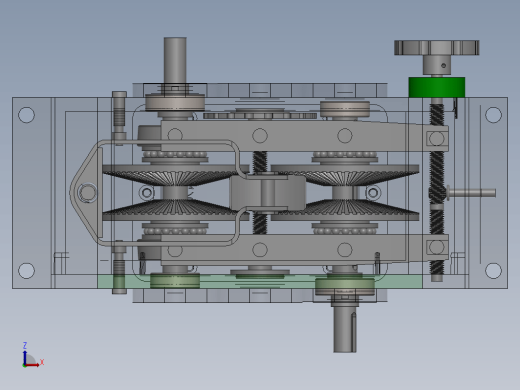The width and height of the screenshot is (520, 390).
Task: Select the ring eye on the triangular bracket
Action: [x=87, y=193]
